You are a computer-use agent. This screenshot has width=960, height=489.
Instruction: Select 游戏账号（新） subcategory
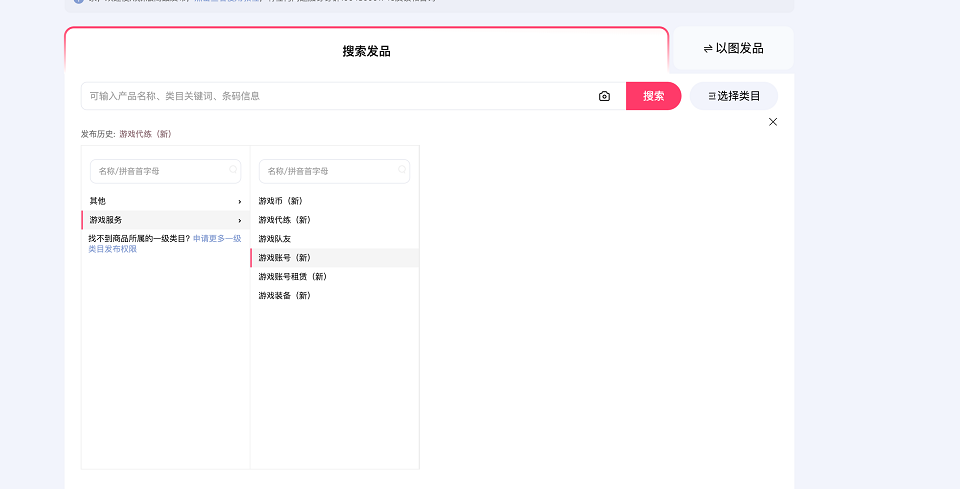coord(284,258)
